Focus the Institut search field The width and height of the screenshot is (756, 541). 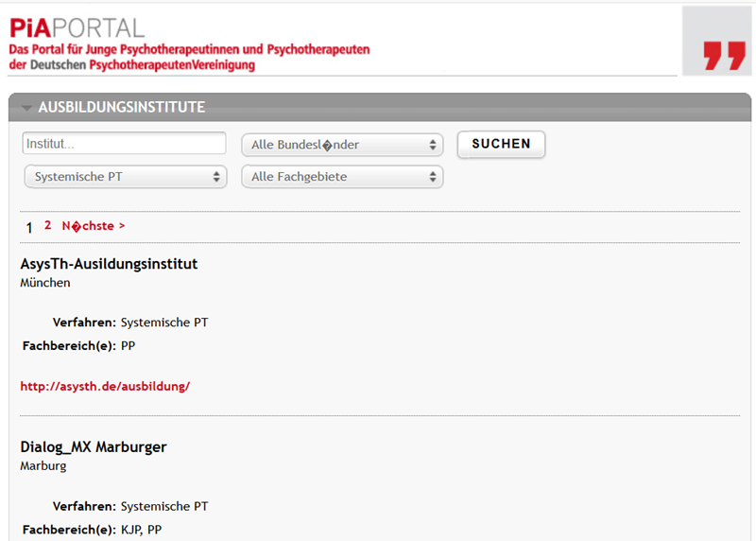click(124, 144)
